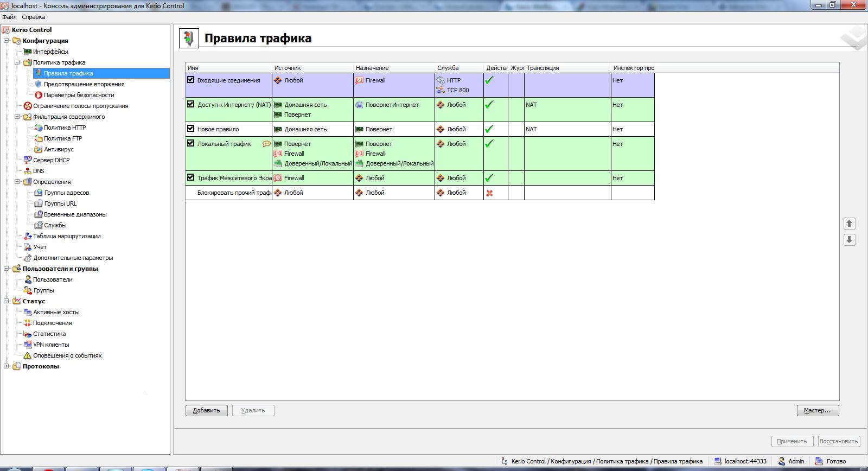Click the Сервер DHCP icon
868x471 pixels.
point(28,160)
